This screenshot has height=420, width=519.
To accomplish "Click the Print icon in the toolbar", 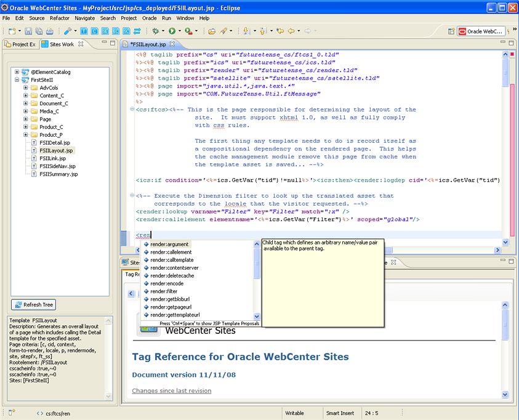I will point(49,31).
